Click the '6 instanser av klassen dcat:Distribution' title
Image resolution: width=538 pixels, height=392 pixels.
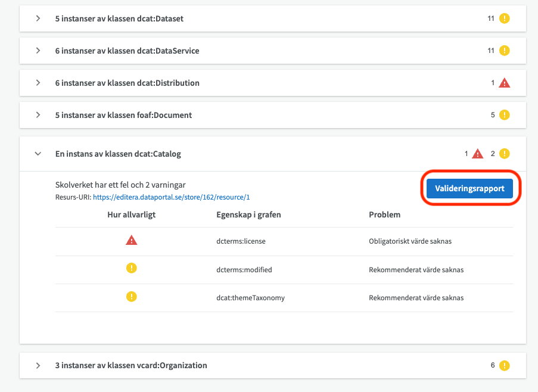coord(127,83)
